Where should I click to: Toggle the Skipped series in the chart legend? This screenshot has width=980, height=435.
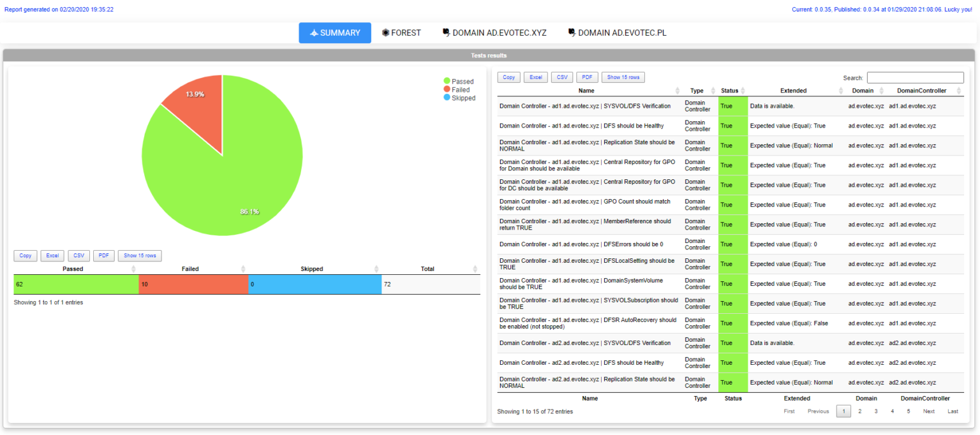(x=458, y=99)
